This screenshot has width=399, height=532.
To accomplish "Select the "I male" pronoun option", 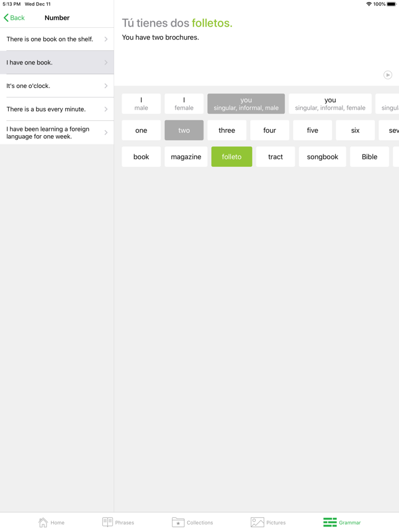I will [x=141, y=104].
